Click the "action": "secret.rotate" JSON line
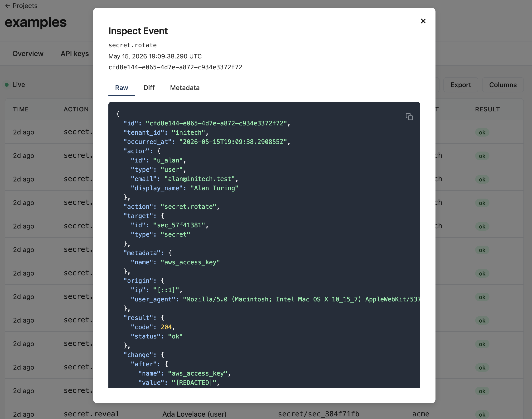532x419 pixels. click(x=171, y=207)
